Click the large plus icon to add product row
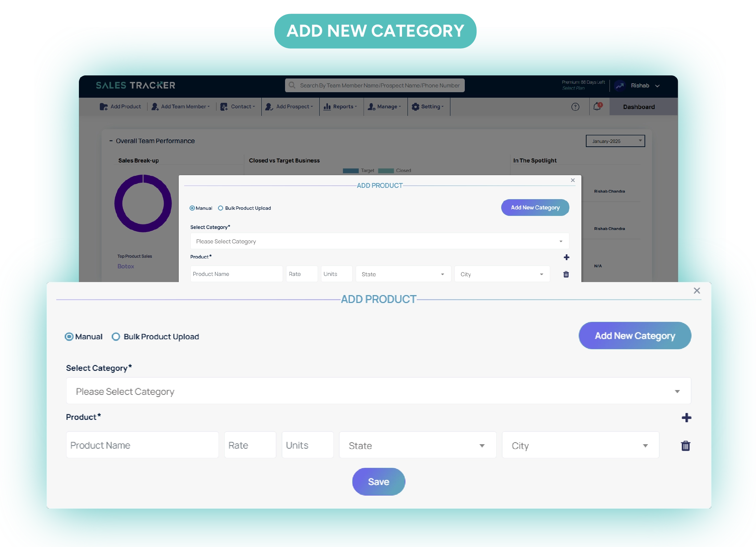The width and height of the screenshot is (756, 547). (686, 417)
